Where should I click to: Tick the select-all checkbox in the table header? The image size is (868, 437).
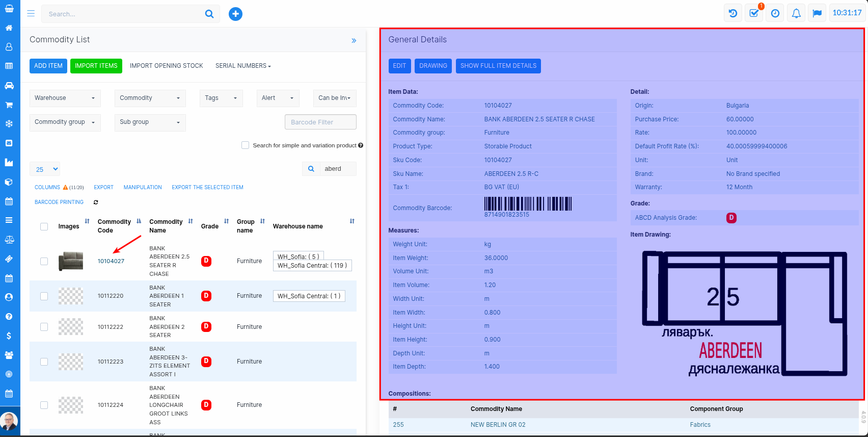(44, 226)
